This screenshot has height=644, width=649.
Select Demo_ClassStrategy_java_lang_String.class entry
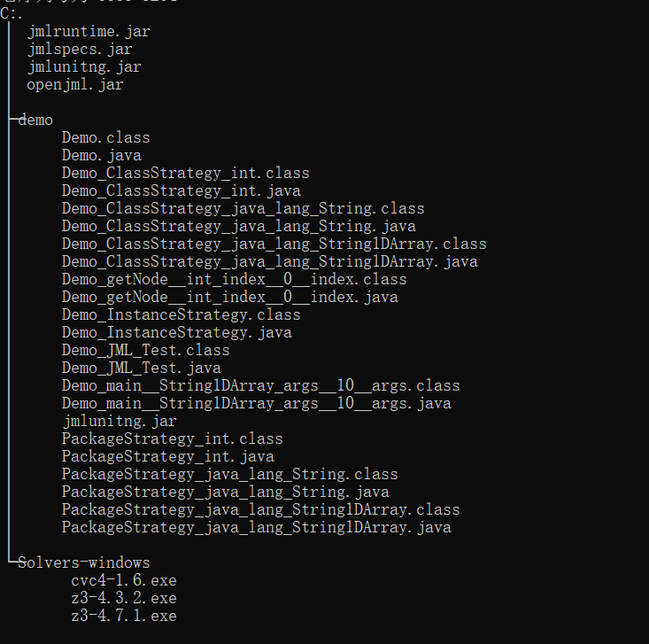(243, 208)
